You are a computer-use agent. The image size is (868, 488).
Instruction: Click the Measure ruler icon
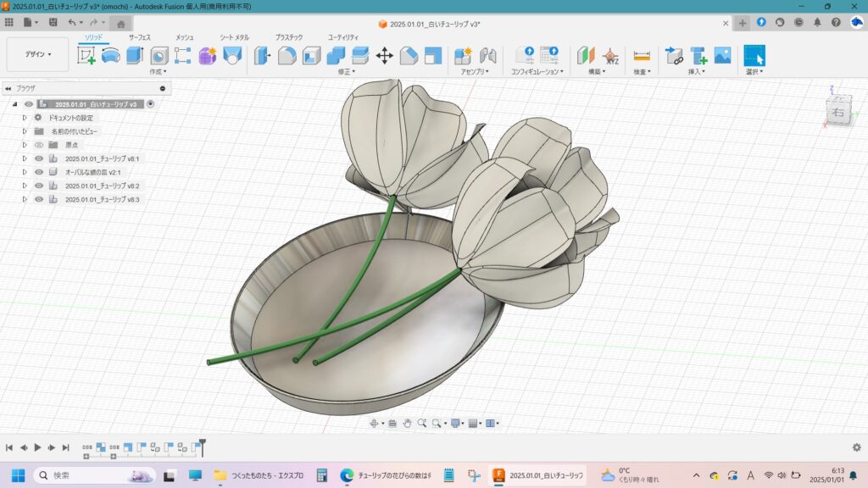[642, 56]
